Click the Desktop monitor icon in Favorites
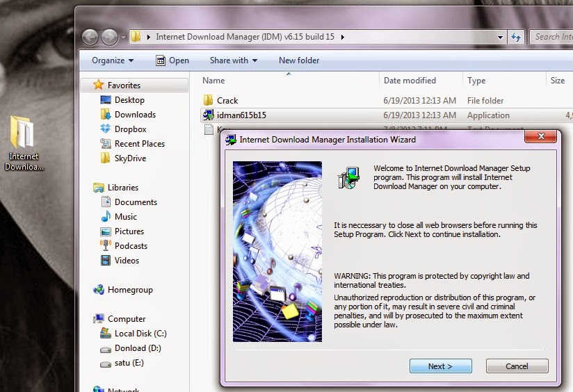The image size is (573, 392). pos(106,99)
